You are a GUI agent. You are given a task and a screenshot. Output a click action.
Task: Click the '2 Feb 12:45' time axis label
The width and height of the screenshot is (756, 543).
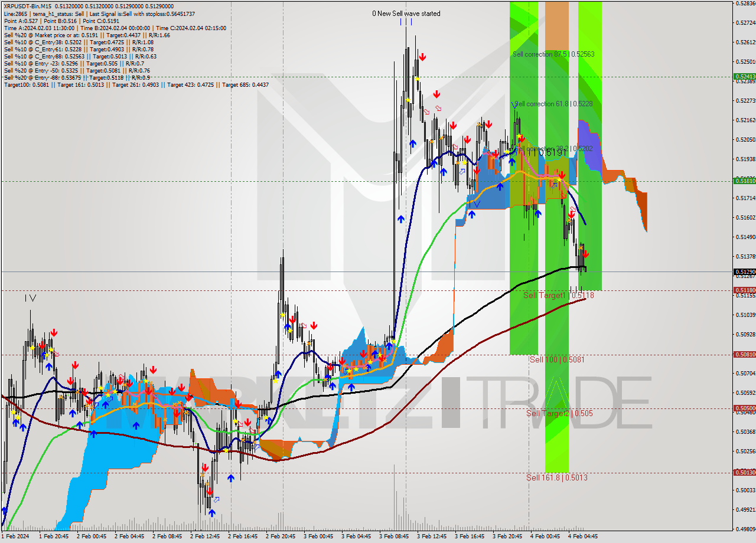click(204, 537)
